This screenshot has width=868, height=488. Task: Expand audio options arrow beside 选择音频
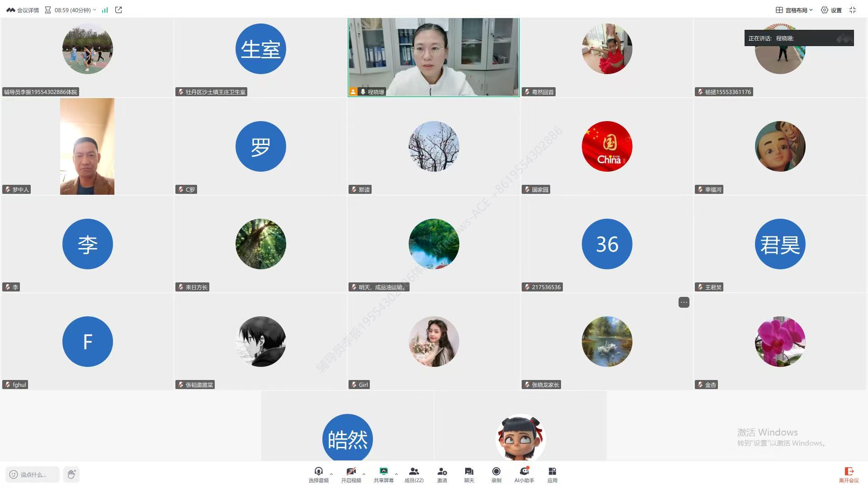[x=331, y=474]
